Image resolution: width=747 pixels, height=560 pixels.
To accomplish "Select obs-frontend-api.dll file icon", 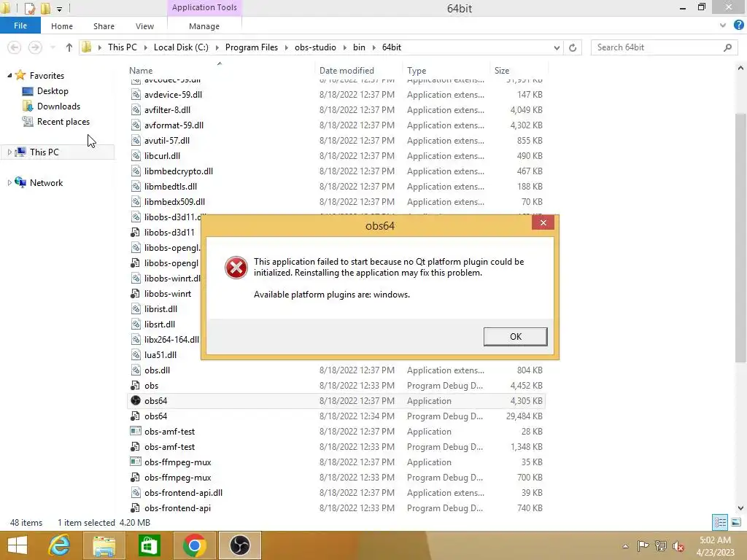I will (136, 492).
